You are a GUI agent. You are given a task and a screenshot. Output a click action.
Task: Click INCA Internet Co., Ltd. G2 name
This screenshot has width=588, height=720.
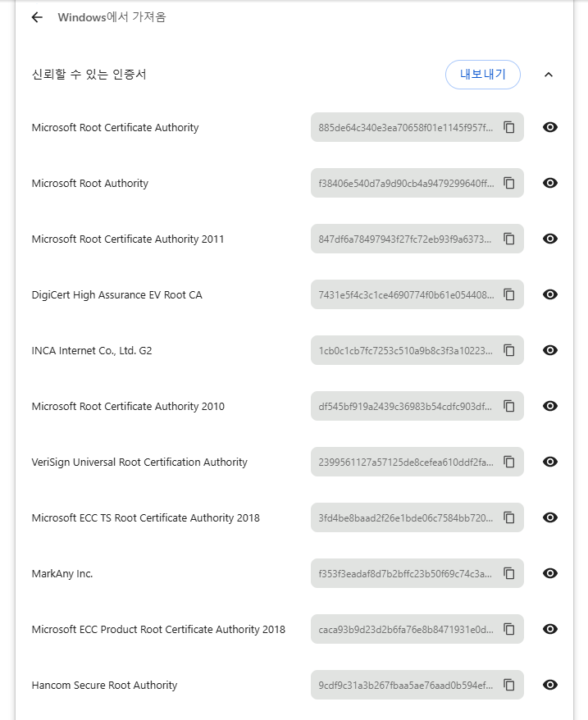pos(92,351)
